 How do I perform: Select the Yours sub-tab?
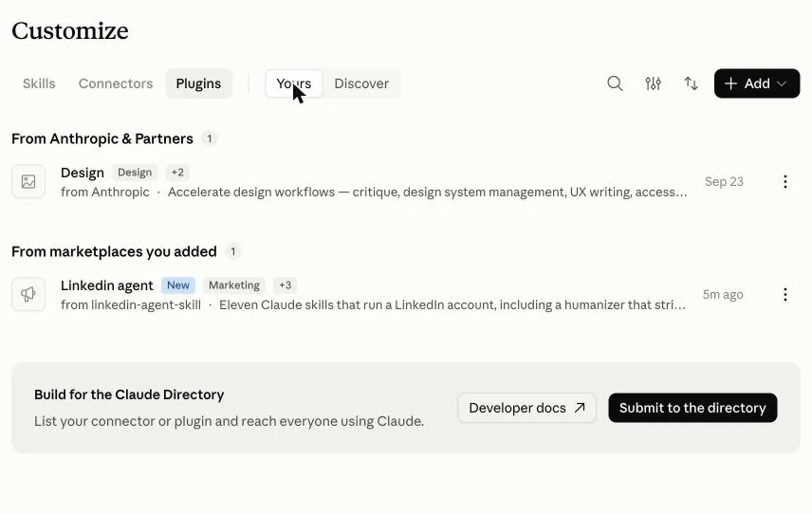[x=294, y=83]
